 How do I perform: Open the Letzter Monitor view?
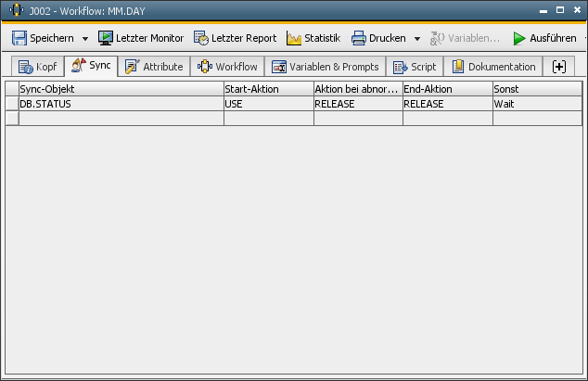(x=141, y=38)
